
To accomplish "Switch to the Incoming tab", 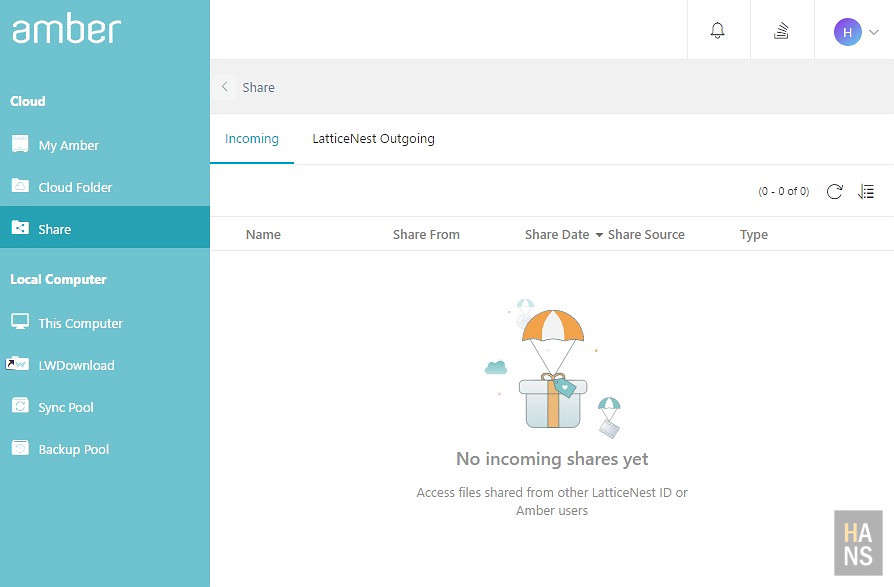I will (x=252, y=138).
